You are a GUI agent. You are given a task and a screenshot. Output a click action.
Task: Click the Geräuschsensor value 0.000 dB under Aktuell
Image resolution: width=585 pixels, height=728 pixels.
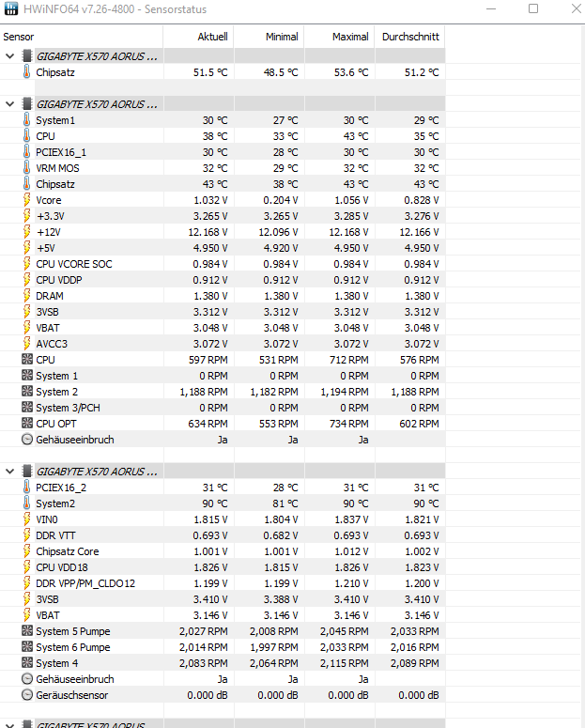coord(208,695)
